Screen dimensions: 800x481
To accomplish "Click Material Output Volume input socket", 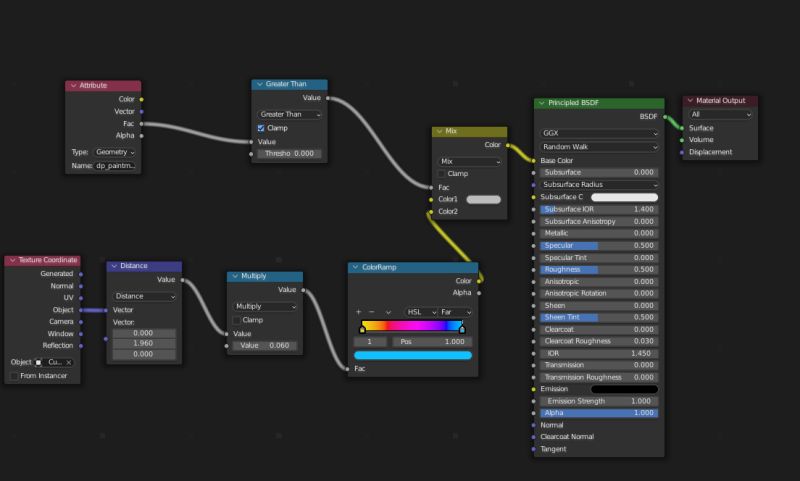I will 682,140.
